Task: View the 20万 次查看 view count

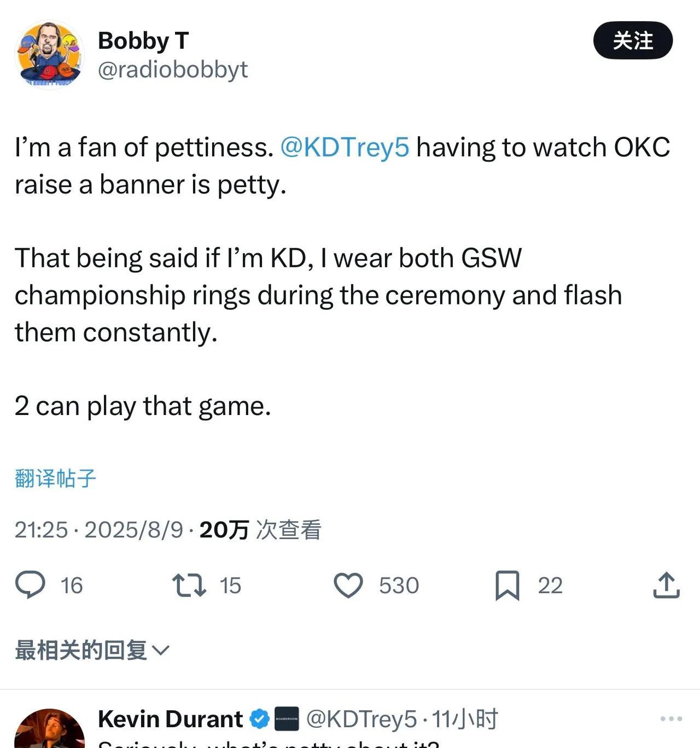Action: [260, 529]
